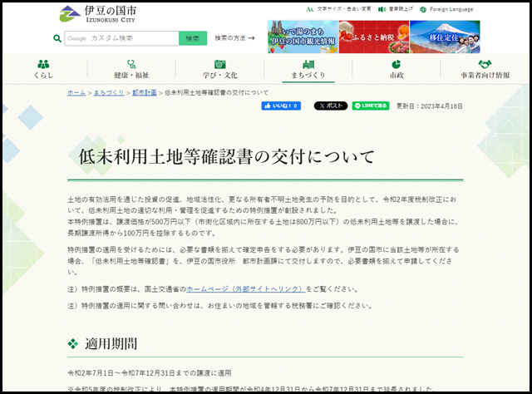
Task: Click the X ポスト share button
Action: (x=331, y=106)
